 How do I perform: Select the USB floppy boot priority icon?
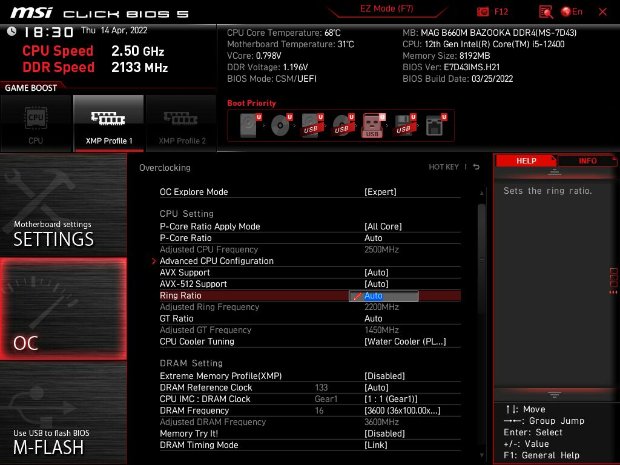pyautogui.click(x=405, y=125)
